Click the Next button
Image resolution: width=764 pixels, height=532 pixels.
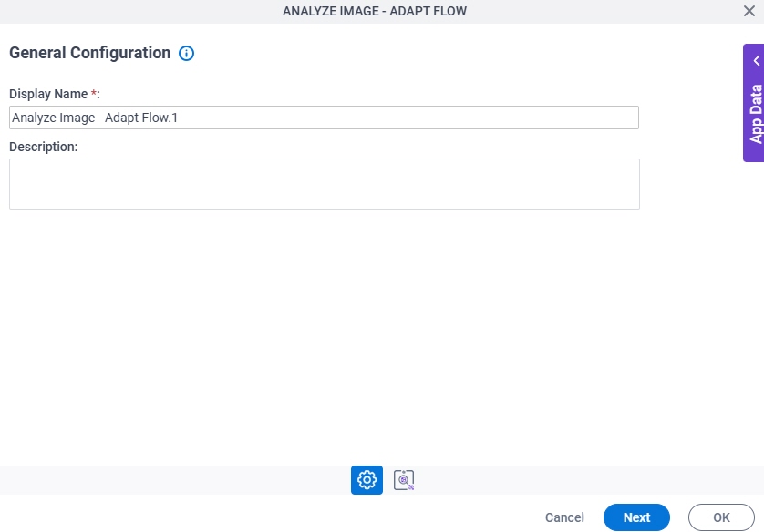637,517
